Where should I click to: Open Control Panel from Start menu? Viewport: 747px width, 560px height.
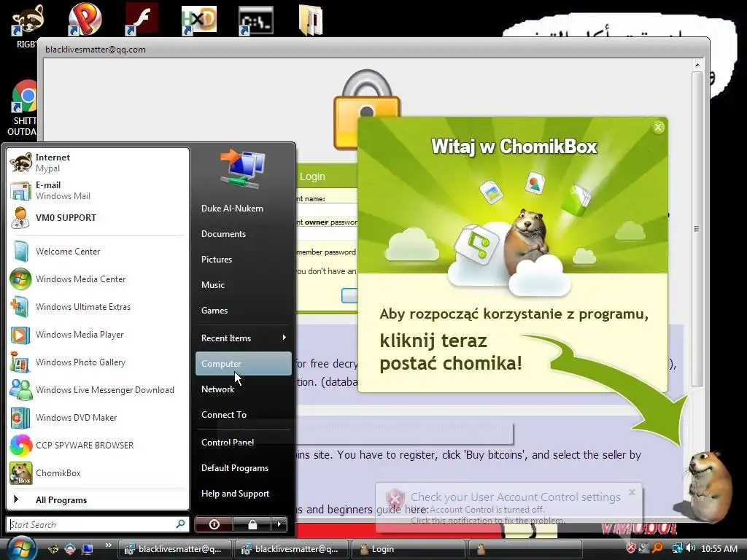point(243,443)
